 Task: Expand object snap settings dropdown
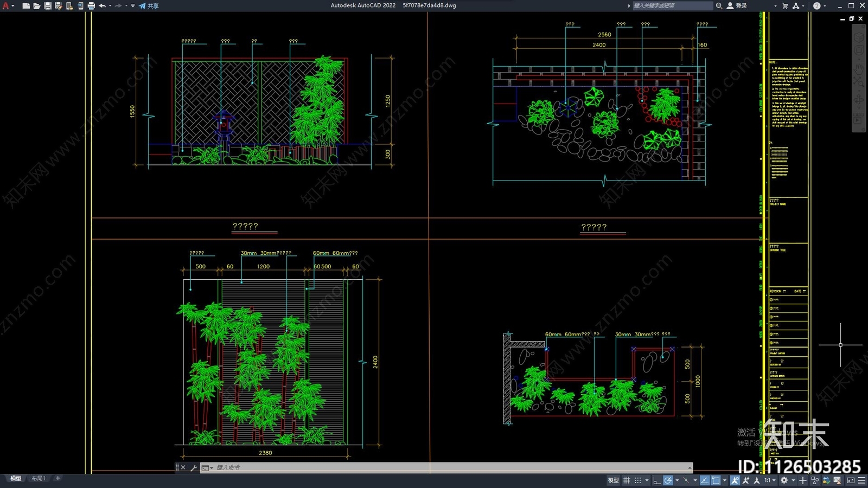click(x=725, y=480)
